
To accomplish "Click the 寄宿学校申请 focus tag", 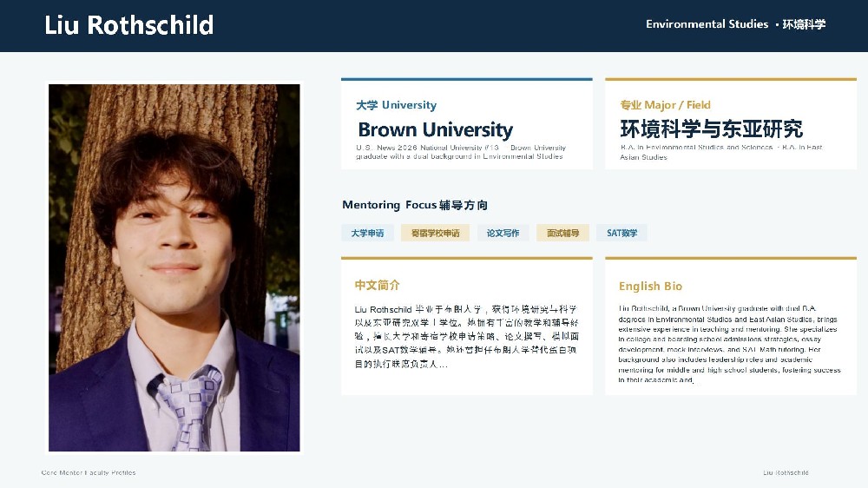I will (x=435, y=234).
